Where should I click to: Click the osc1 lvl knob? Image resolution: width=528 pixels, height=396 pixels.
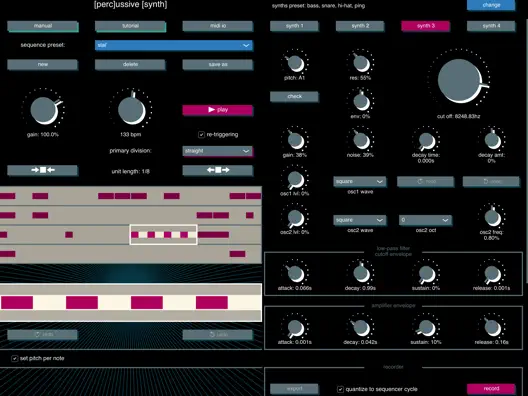coord(296,179)
